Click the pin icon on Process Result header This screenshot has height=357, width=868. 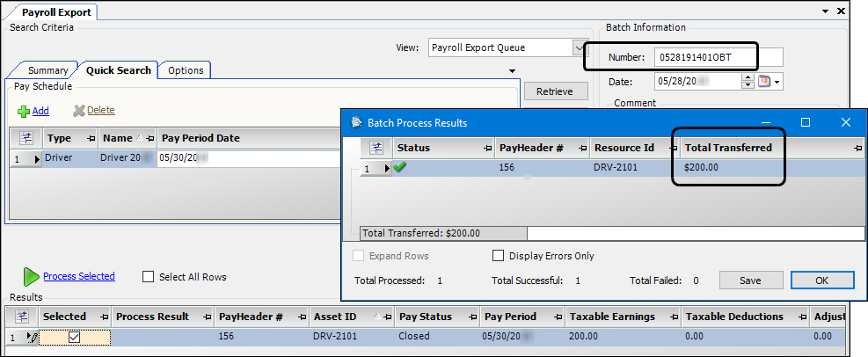point(207,317)
